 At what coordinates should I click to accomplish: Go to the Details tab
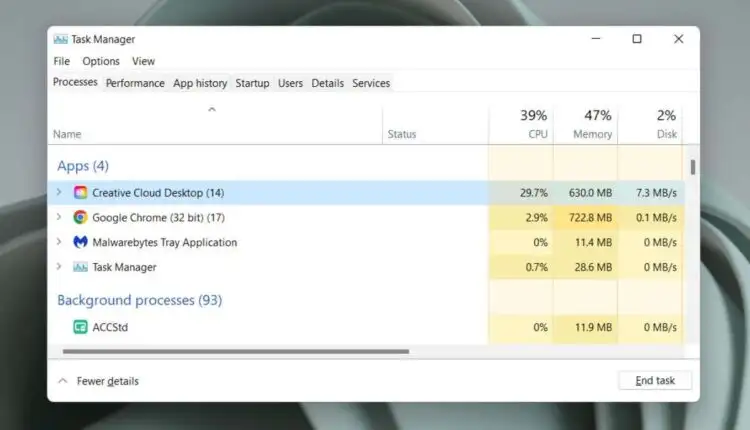(x=328, y=83)
